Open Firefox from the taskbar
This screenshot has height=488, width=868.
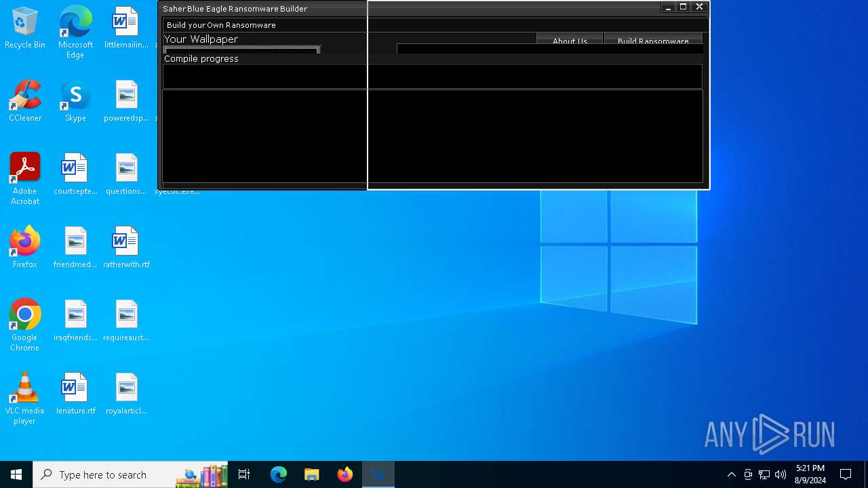(x=345, y=474)
